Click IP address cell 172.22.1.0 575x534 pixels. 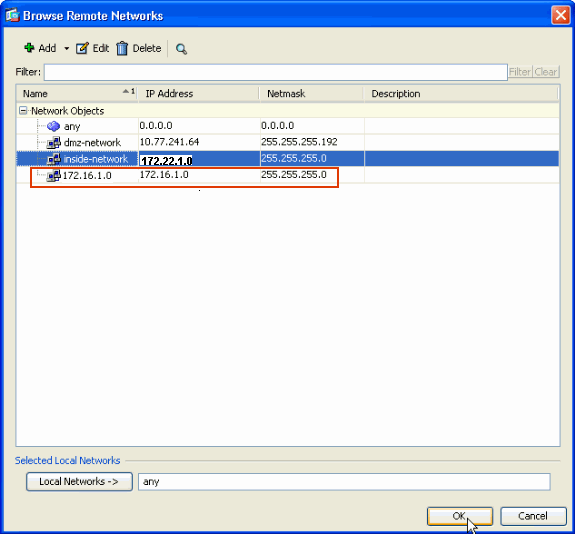click(166, 161)
